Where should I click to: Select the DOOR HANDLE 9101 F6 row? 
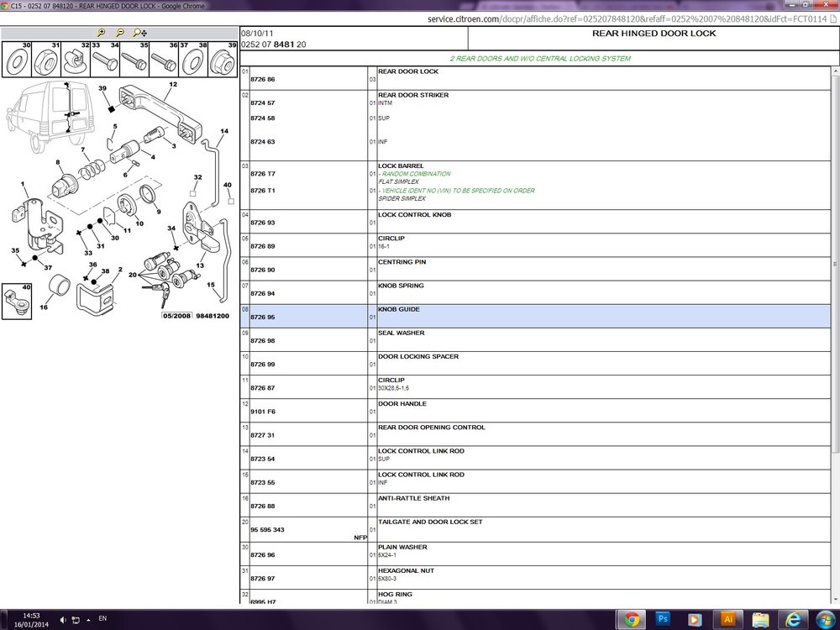535,411
